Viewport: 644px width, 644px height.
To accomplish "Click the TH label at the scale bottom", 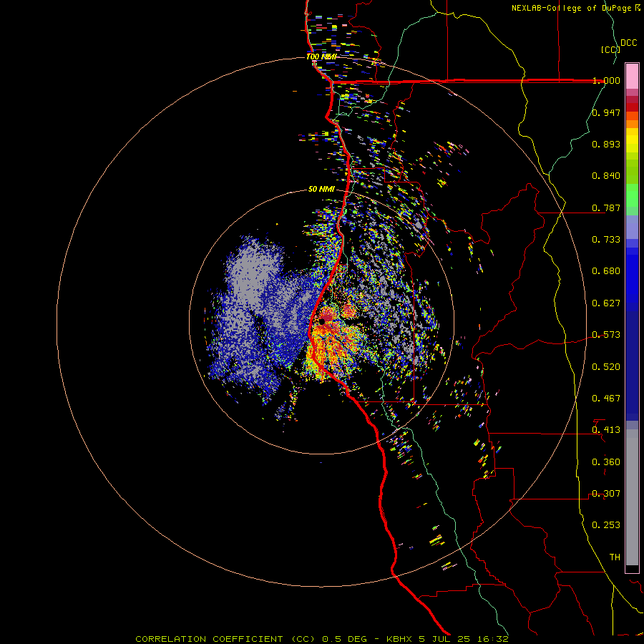I will pos(615,557).
